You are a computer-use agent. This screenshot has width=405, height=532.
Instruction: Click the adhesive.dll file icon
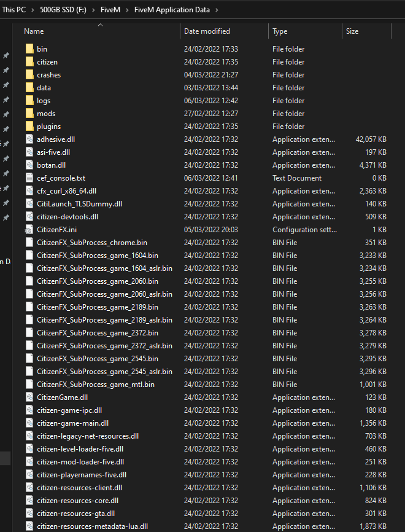29,139
